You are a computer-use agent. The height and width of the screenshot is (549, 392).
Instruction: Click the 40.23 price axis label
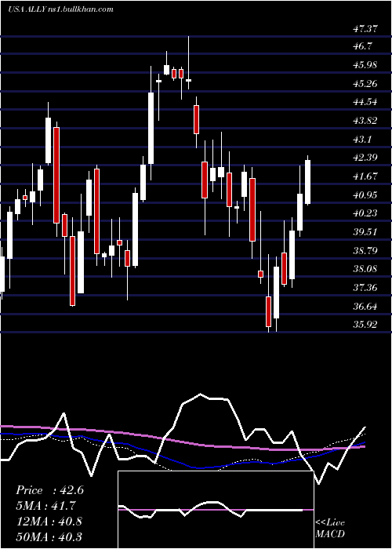pos(365,213)
